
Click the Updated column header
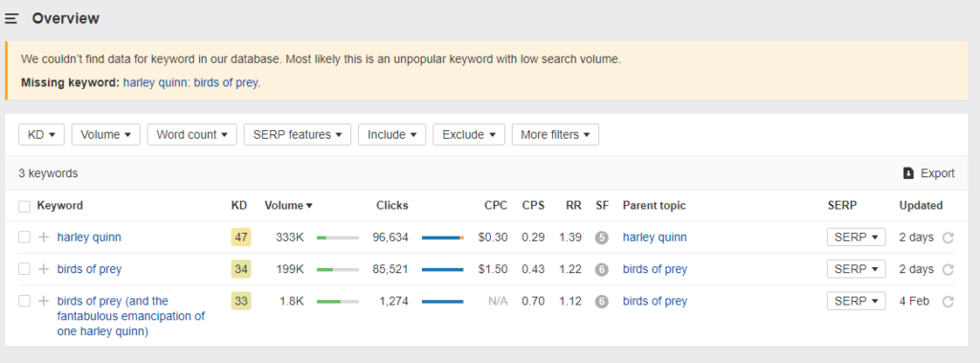(x=921, y=205)
